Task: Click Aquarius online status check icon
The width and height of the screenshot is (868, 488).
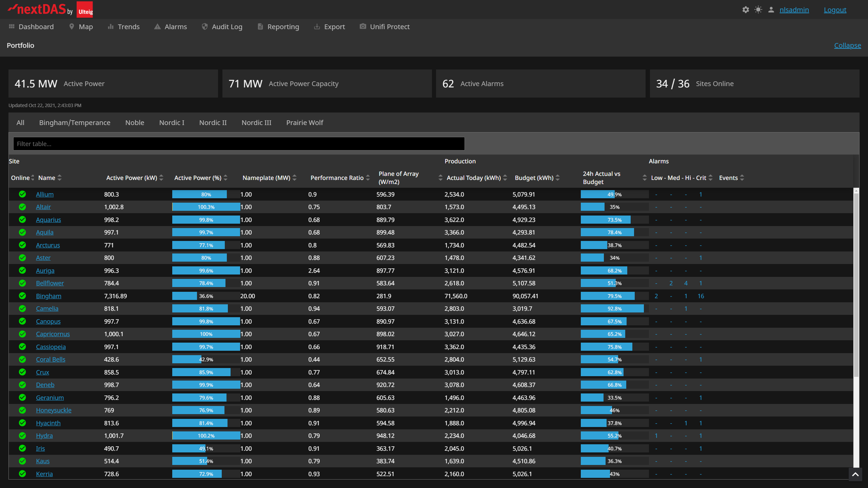Action: click(22, 220)
